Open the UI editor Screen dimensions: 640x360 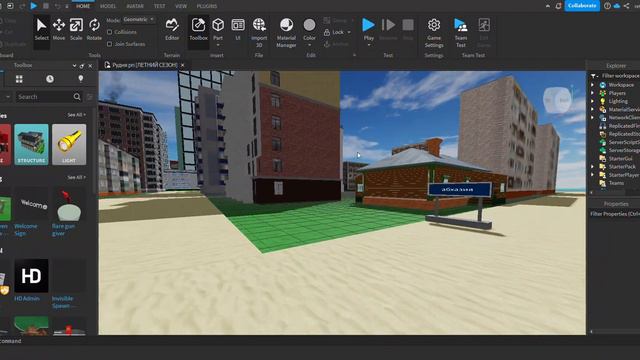[238, 29]
